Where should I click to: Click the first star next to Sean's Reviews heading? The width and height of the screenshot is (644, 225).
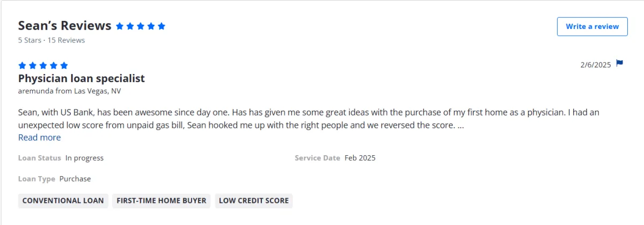click(119, 26)
